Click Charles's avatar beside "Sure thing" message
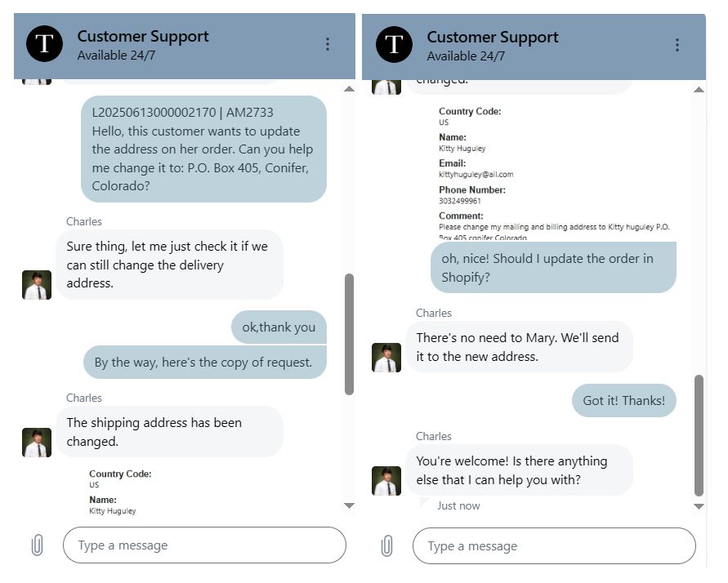 pyautogui.click(x=37, y=285)
